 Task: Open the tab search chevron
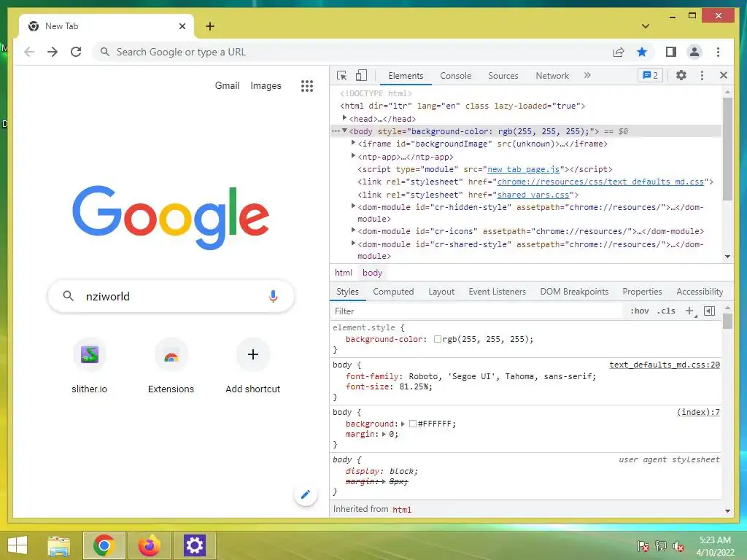coord(645,26)
